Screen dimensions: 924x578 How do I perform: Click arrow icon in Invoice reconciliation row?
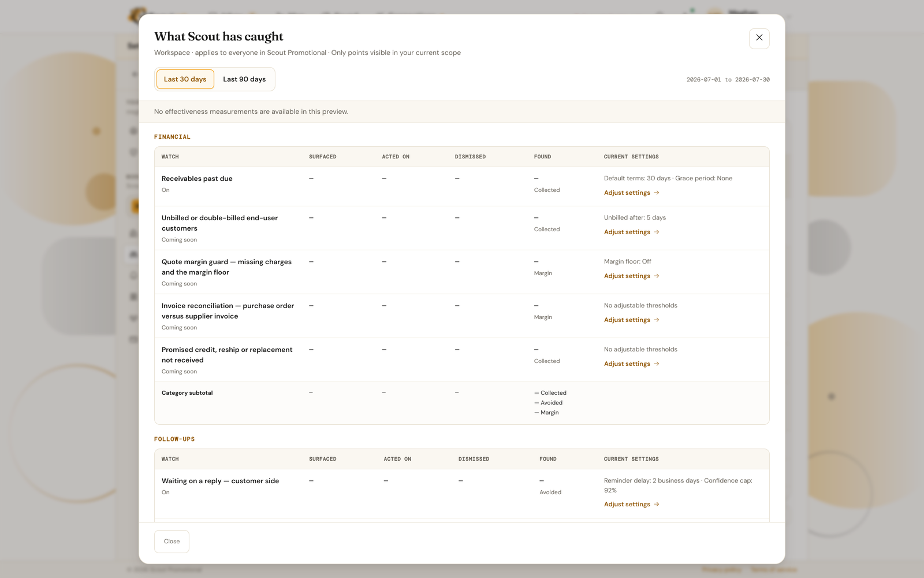(x=657, y=320)
